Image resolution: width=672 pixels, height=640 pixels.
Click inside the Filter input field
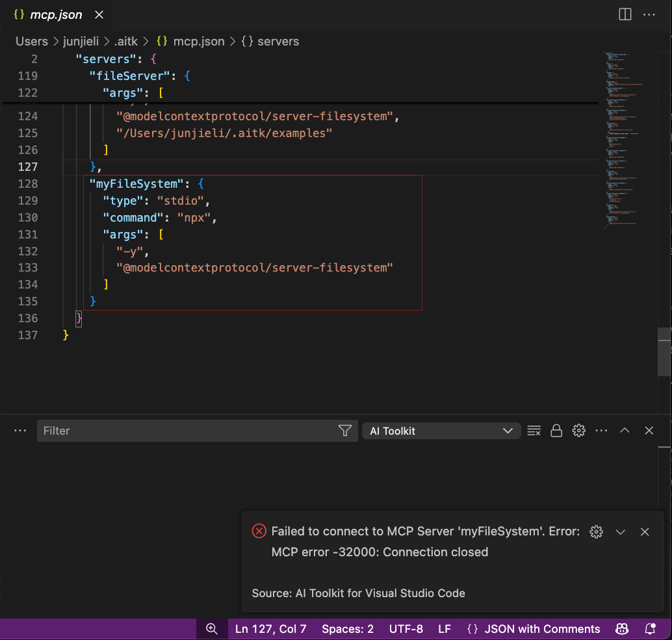point(162,430)
